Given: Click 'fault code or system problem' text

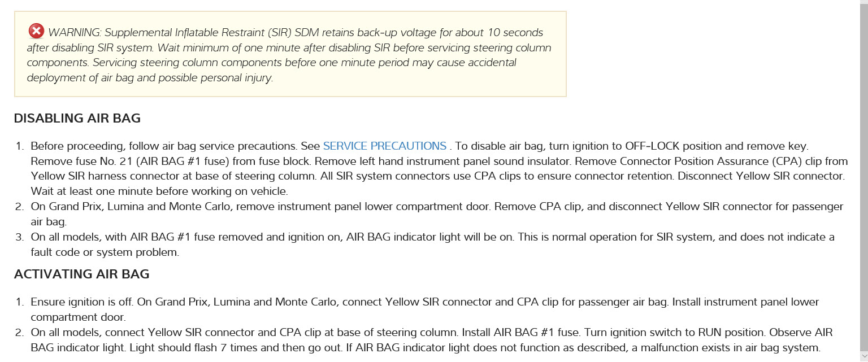Looking at the screenshot, I should coord(105,252).
